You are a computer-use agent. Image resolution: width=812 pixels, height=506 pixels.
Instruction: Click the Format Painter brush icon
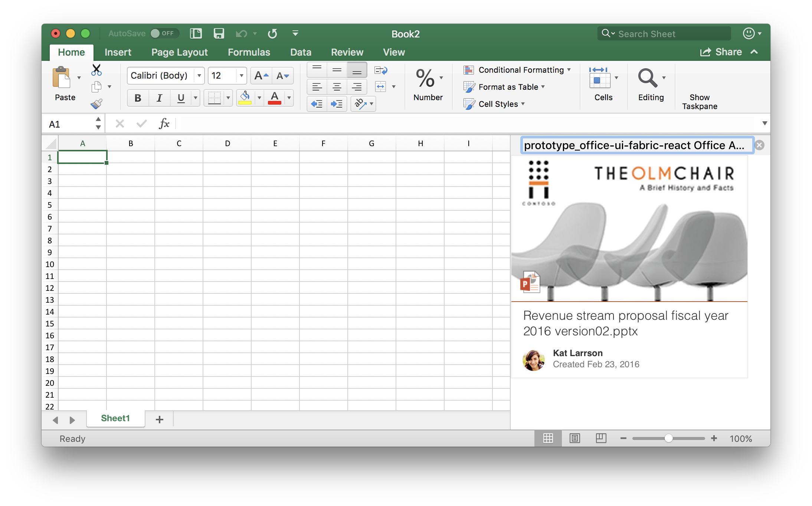(x=96, y=104)
